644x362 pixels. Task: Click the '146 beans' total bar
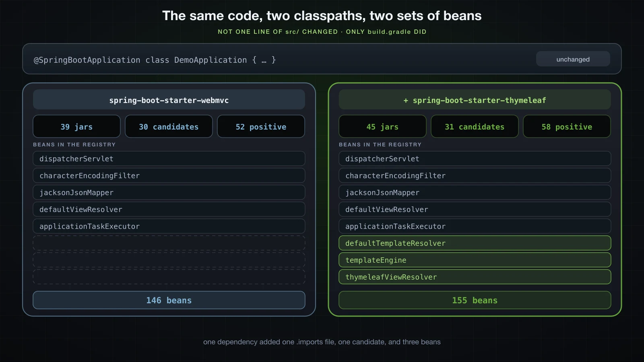[169, 300]
